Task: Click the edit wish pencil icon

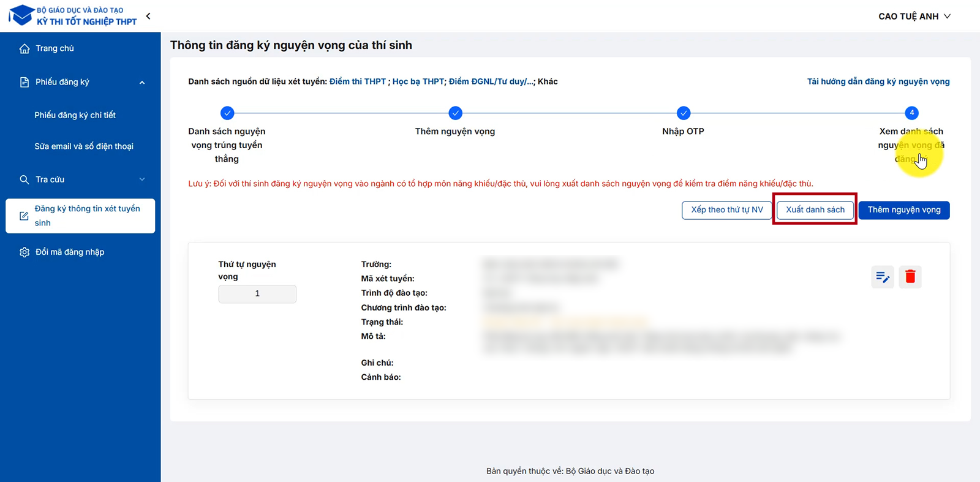Action: tap(882, 277)
